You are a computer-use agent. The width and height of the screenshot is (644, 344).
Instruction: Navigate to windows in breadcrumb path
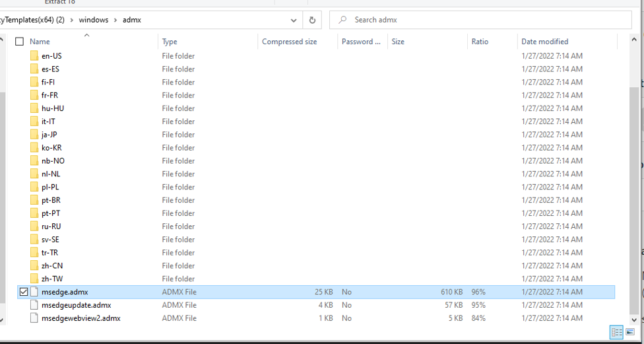(x=94, y=20)
